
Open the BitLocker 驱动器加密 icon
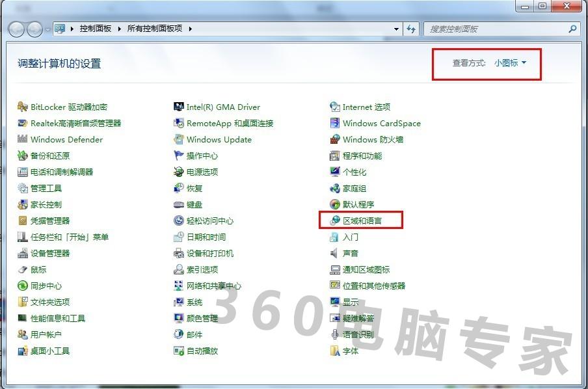pos(23,107)
